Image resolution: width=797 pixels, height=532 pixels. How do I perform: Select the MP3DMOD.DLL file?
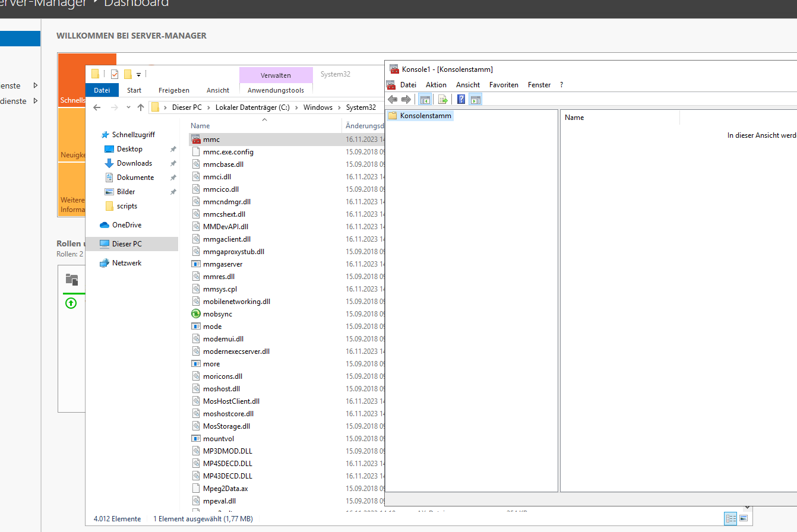227,451
